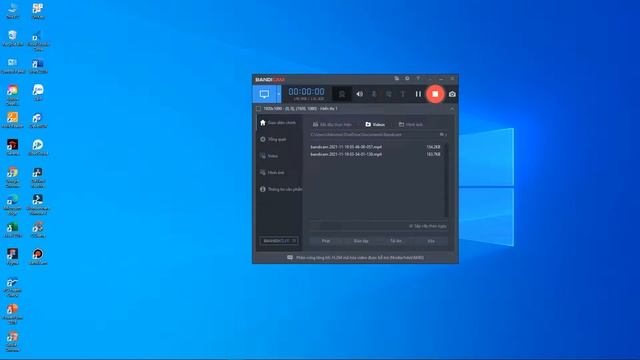Screen dimensions: 640x360
Task: Select the screen recording mode button
Action: tap(264, 94)
